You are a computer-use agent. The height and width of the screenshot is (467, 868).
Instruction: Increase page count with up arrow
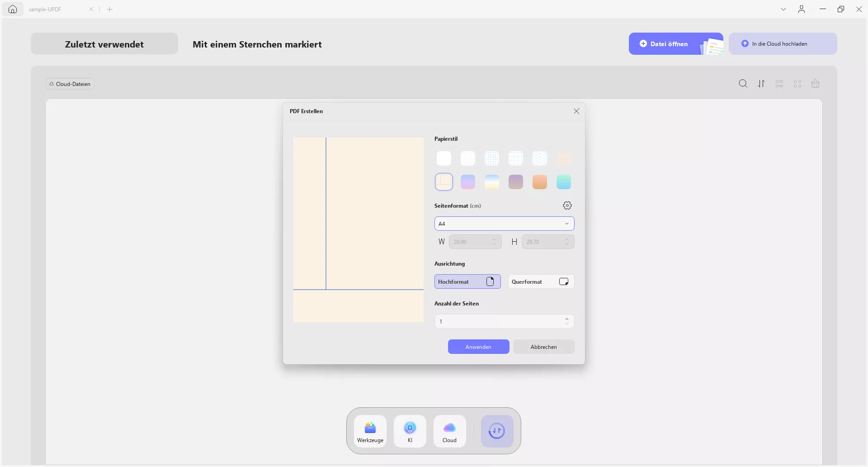click(x=567, y=319)
